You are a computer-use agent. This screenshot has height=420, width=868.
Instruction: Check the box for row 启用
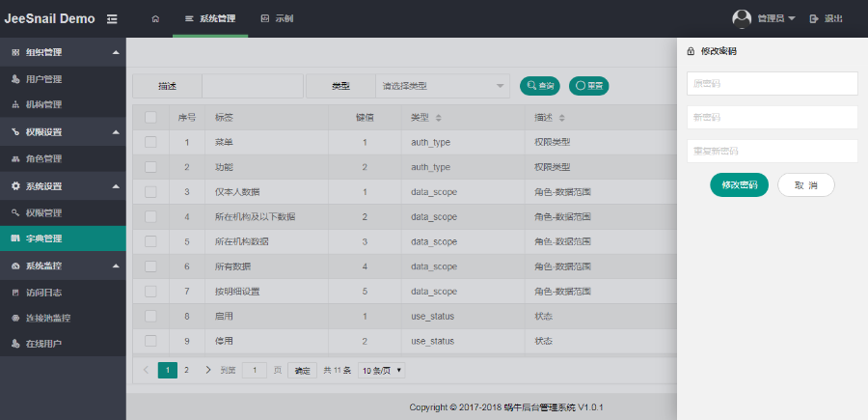150,316
